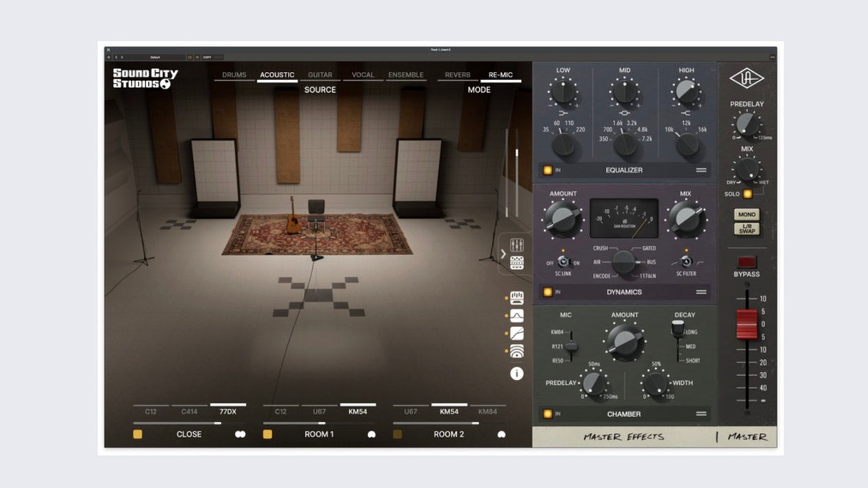Choose KM84 mic for ROOM 2
The width and height of the screenshot is (868, 488).
[x=488, y=411]
